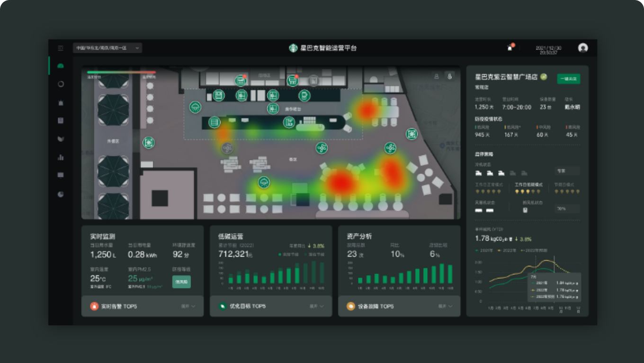Click the ring icon in left sidebar

61,84
